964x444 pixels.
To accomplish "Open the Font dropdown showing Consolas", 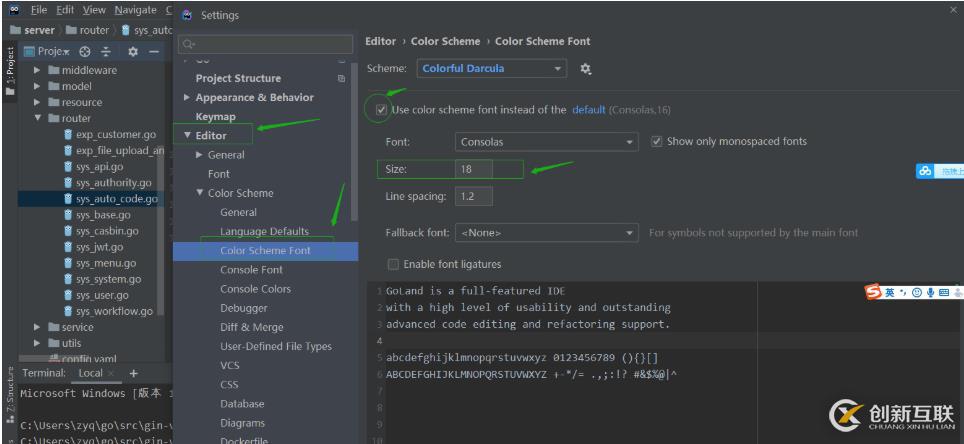I will (546, 142).
